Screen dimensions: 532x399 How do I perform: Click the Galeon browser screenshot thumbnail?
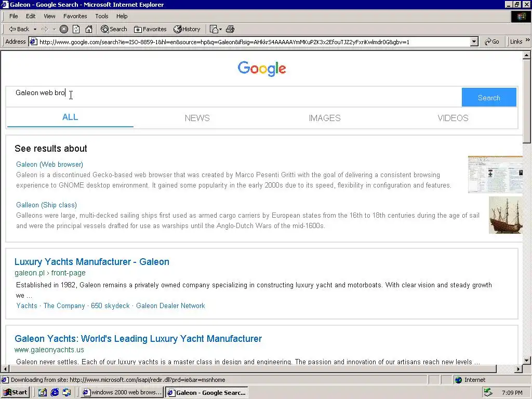[x=495, y=175]
